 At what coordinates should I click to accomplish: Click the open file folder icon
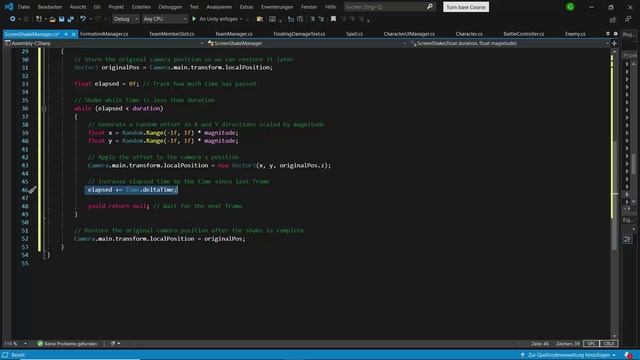[x=52, y=19]
